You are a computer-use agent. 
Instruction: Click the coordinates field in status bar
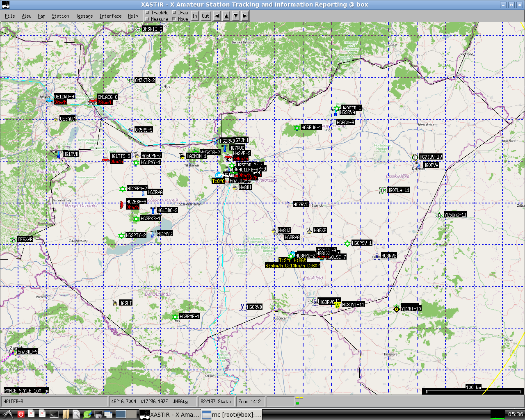point(153,402)
